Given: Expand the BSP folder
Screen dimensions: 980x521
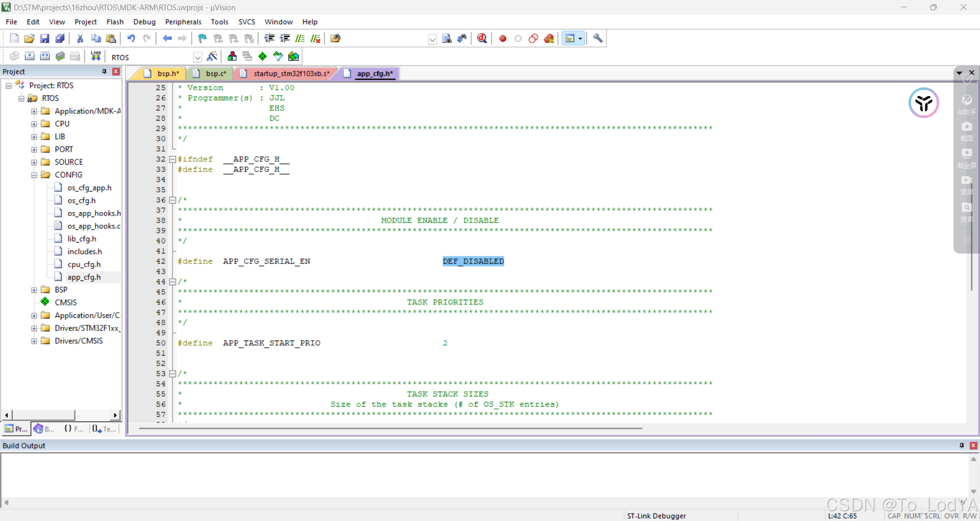Looking at the screenshot, I should pyautogui.click(x=34, y=290).
